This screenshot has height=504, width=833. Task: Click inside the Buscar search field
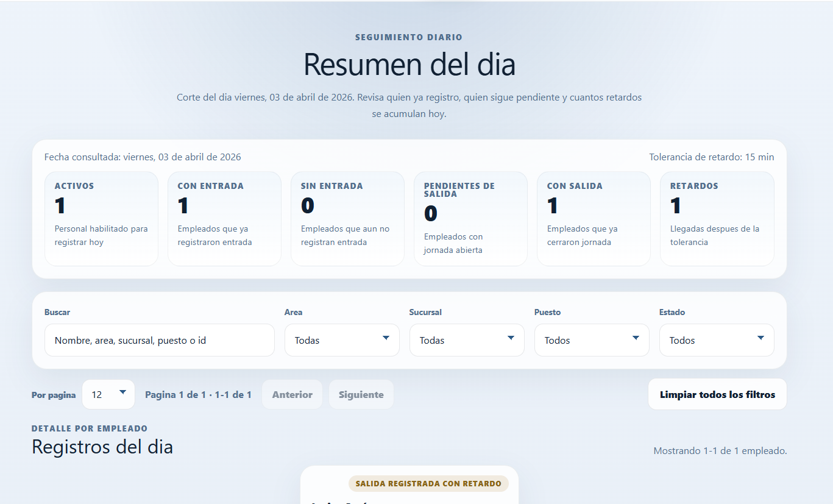click(x=159, y=339)
